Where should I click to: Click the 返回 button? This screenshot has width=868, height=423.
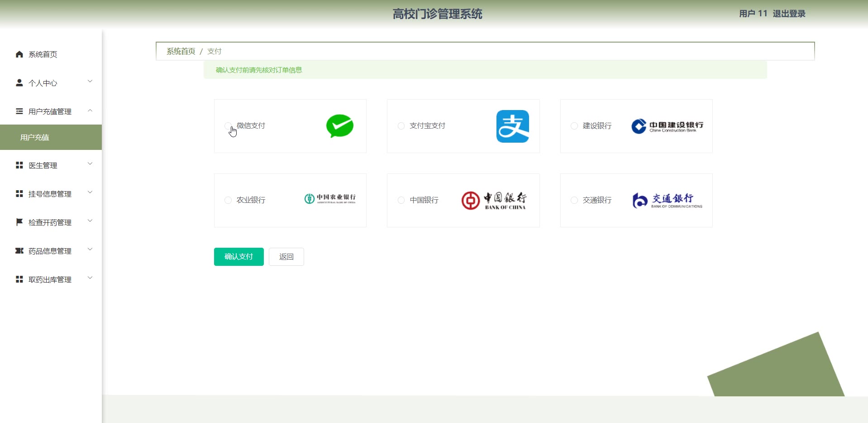[x=286, y=257]
